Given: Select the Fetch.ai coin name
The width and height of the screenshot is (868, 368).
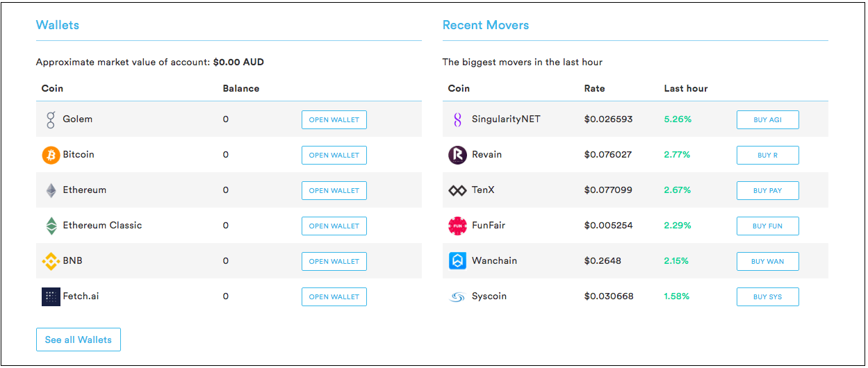Looking at the screenshot, I should click(x=81, y=296).
